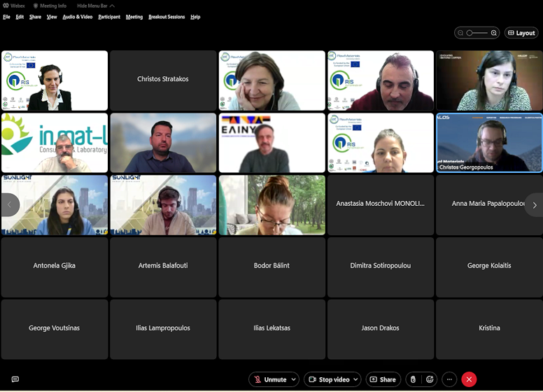The height and width of the screenshot is (392, 543).
Task: Go to next page of participants
Action: point(534,205)
